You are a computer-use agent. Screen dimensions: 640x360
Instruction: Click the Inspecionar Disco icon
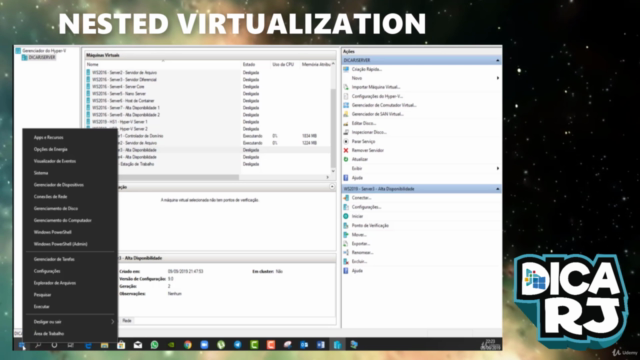[x=346, y=132]
